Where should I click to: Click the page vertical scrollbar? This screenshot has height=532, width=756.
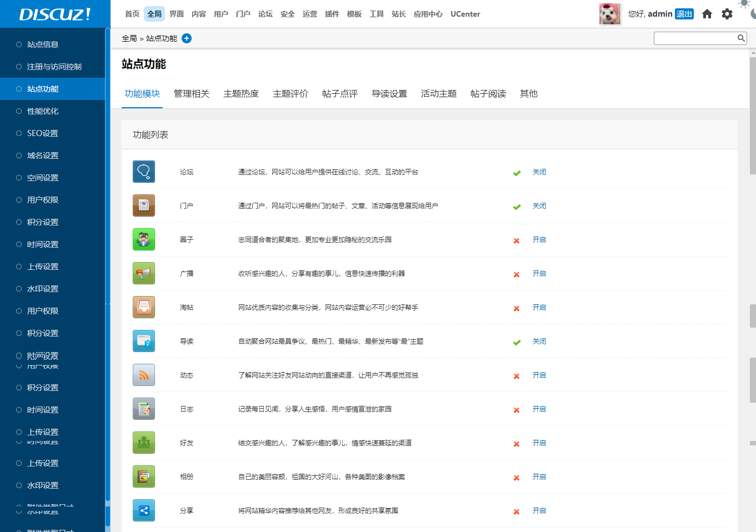[753, 111]
